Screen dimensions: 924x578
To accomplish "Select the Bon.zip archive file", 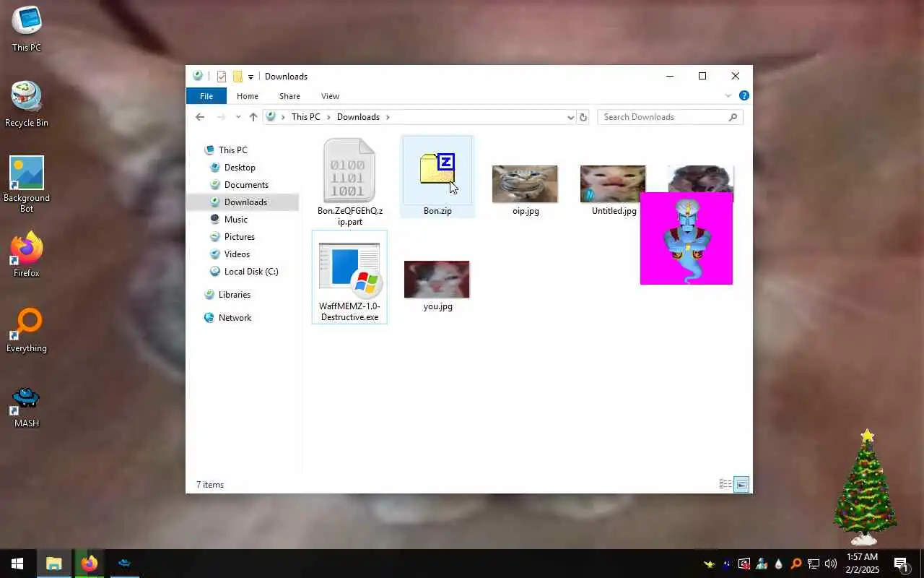I will (437, 176).
